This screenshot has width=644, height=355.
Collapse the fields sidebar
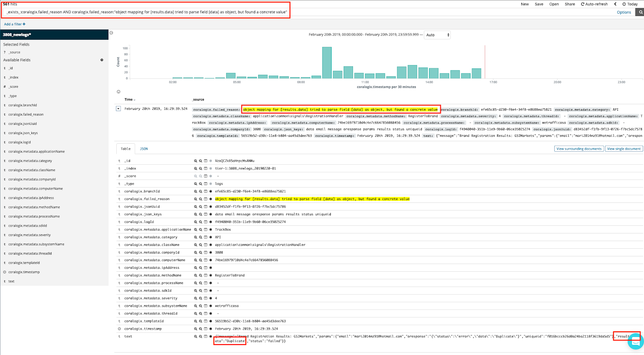(111, 33)
